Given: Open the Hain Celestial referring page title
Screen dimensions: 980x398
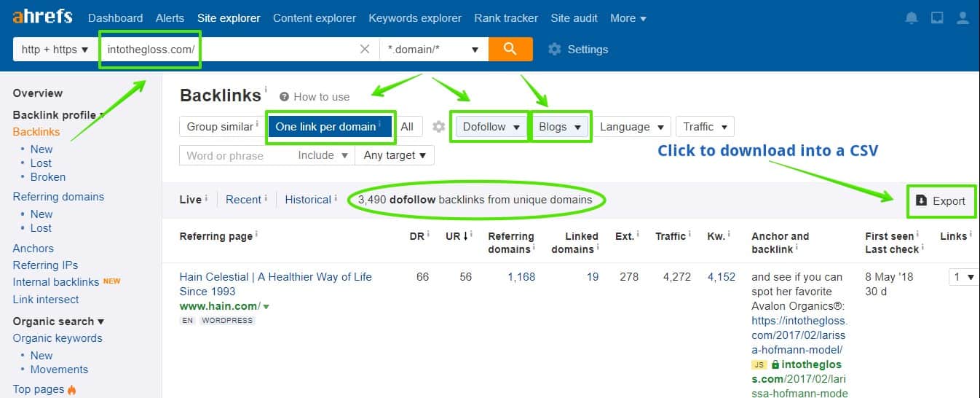Looking at the screenshot, I should pos(276,284).
